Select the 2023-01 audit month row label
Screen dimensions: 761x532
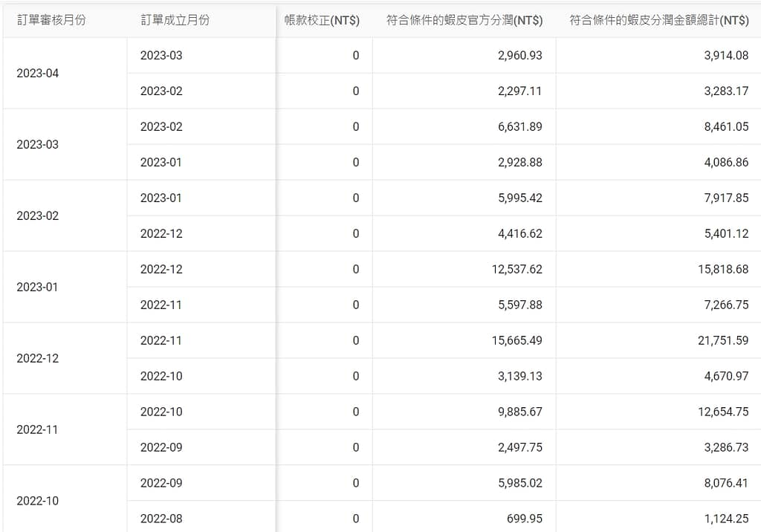[37, 287]
